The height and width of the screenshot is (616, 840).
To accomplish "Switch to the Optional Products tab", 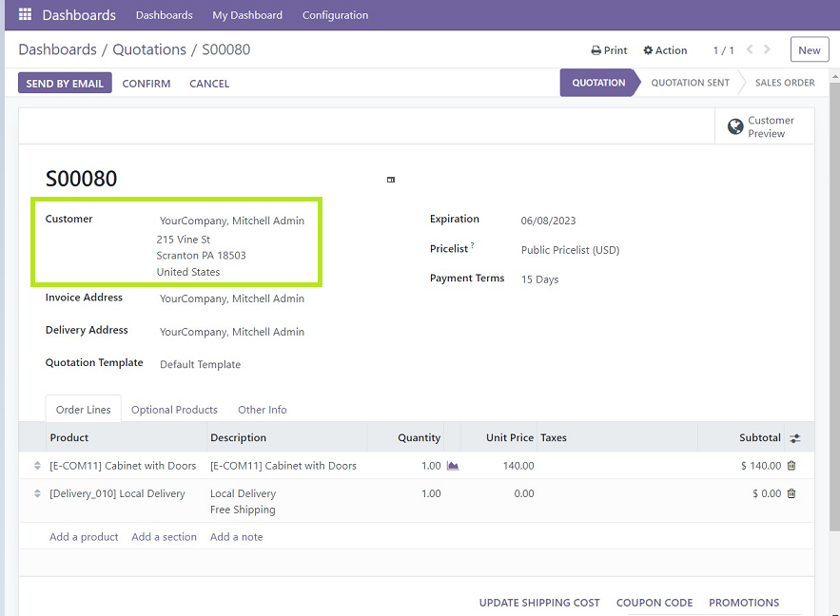I will point(174,410).
